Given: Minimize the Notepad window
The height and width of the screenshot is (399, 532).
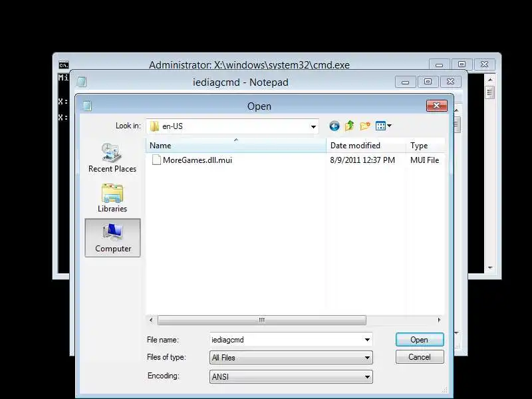Looking at the screenshot, I should (406, 82).
